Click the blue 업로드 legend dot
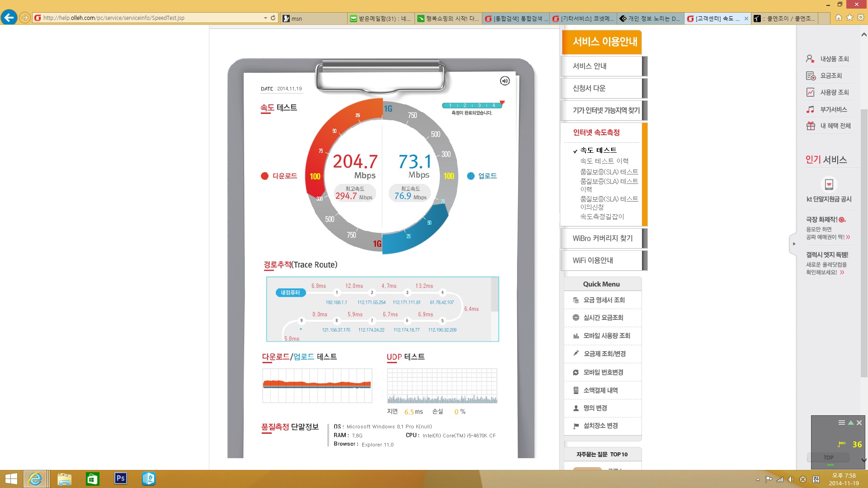868x488 pixels. click(x=471, y=176)
